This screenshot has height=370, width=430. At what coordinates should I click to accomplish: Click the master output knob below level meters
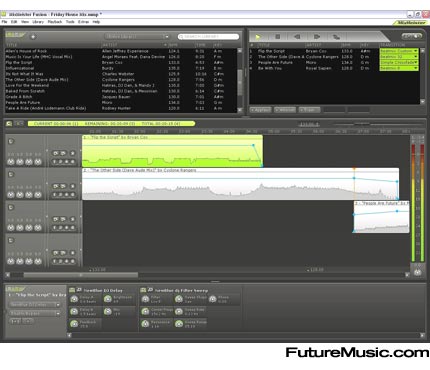pyautogui.click(x=418, y=272)
